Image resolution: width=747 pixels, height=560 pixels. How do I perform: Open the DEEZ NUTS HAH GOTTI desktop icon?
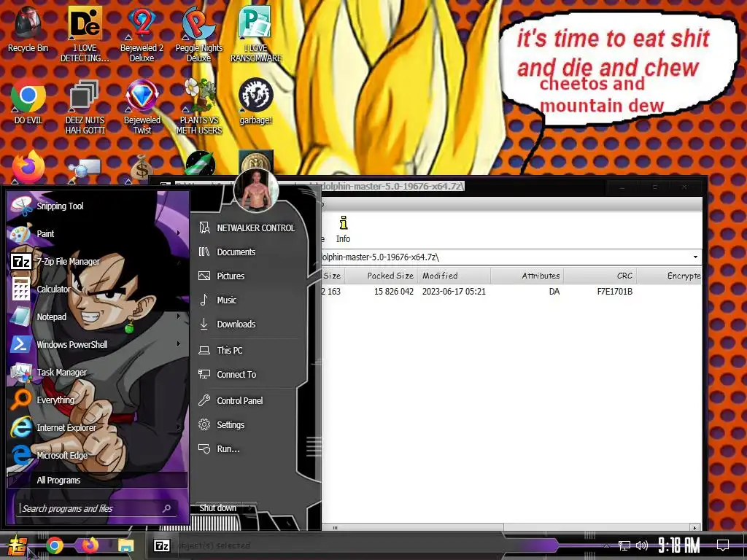point(85,106)
